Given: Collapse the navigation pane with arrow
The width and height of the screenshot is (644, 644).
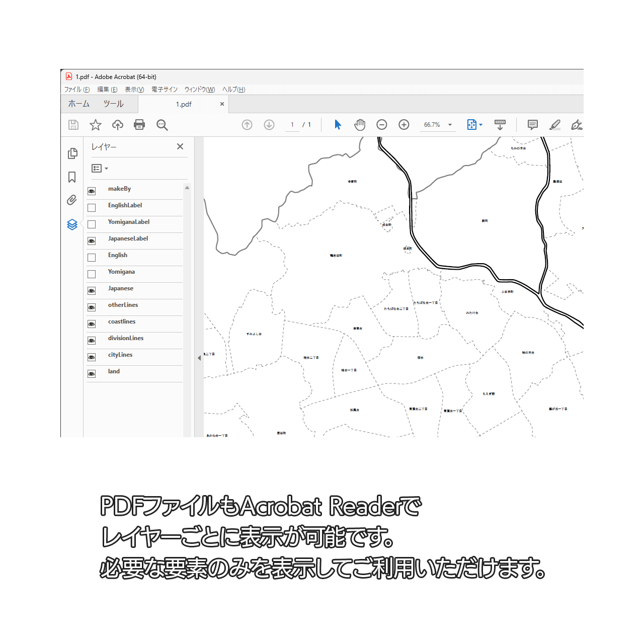Looking at the screenshot, I should (x=199, y=358).
